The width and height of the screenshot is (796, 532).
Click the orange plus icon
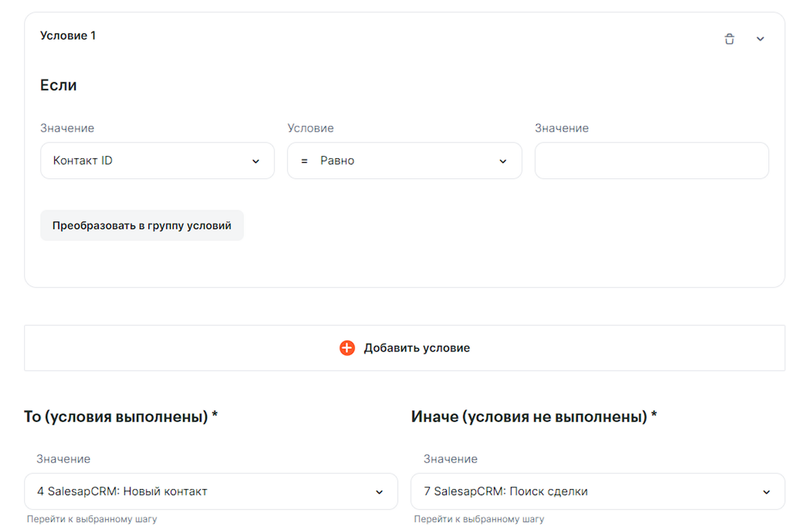tap(347, 348)
